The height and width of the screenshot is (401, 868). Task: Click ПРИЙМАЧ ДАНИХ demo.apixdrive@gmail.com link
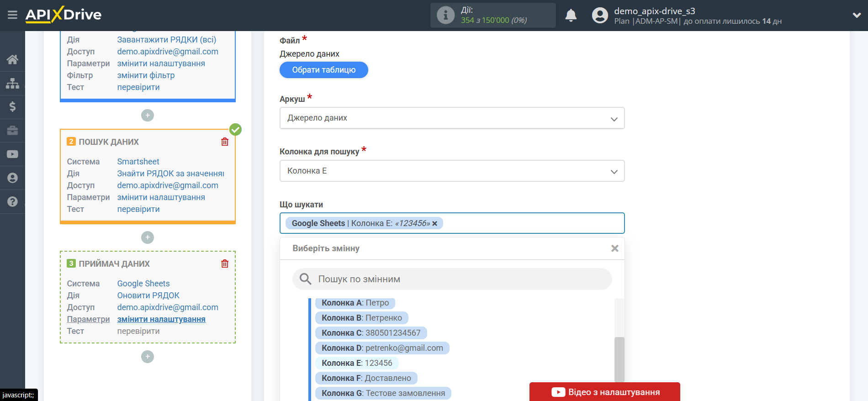point(168,307)
